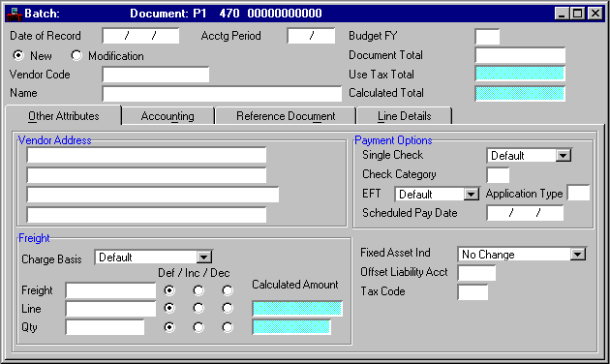Minimize the Batch document window
Image resolution: width=610 pixels, height=364 pixels.
[x=562, y=14]
